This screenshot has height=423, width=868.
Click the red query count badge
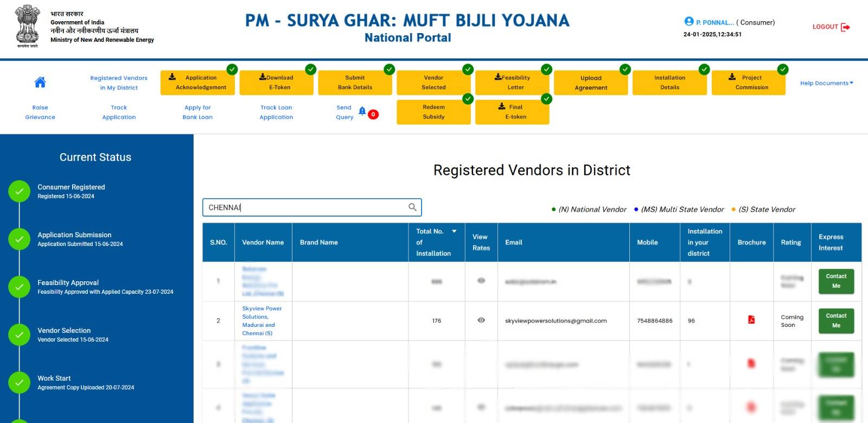[x=373, y=114]
